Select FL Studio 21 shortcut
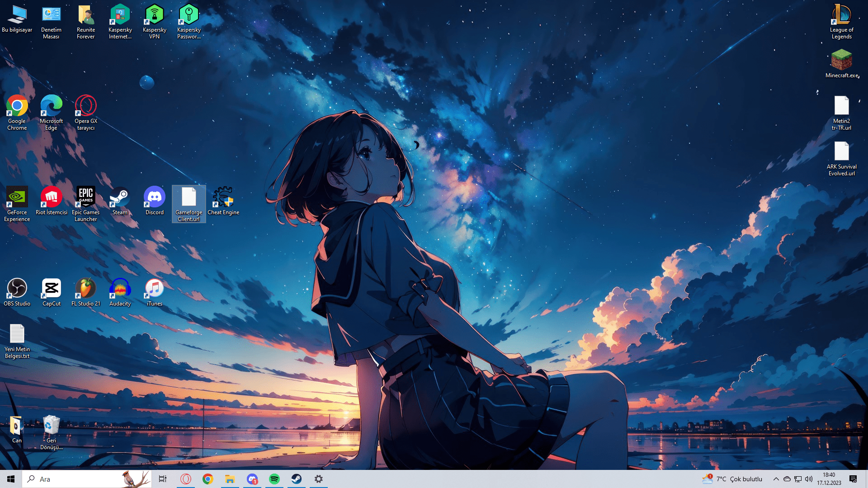The width and height of the screenshot is (868, 488). coord(85,292)
